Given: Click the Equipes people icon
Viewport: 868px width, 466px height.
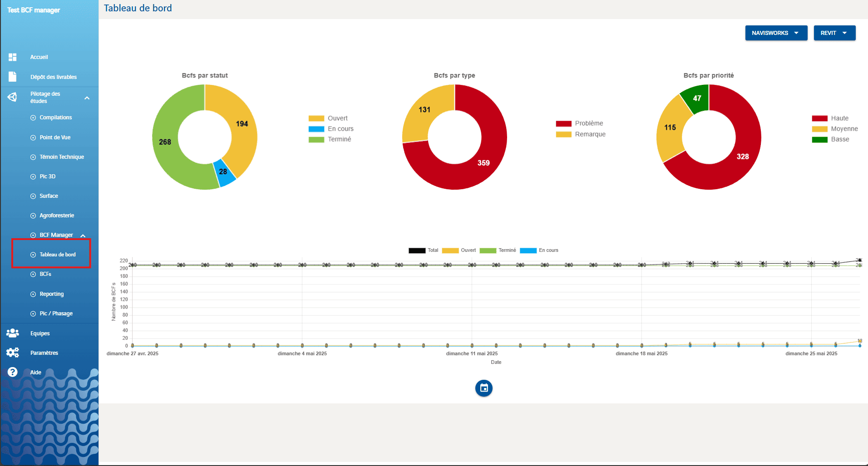Looking at the screenshot, I should [x=13, y=333].
